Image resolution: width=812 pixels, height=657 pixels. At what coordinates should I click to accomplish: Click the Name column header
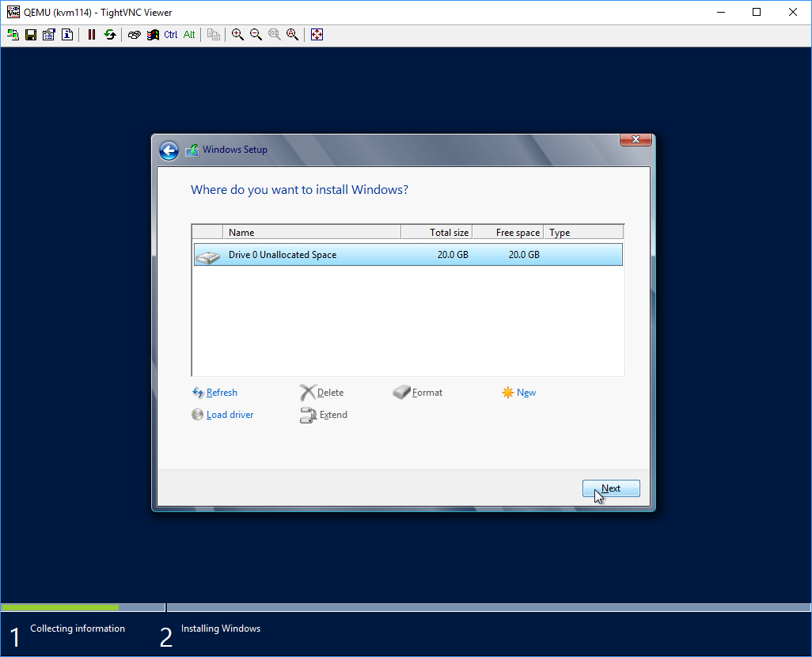point(312,232)
